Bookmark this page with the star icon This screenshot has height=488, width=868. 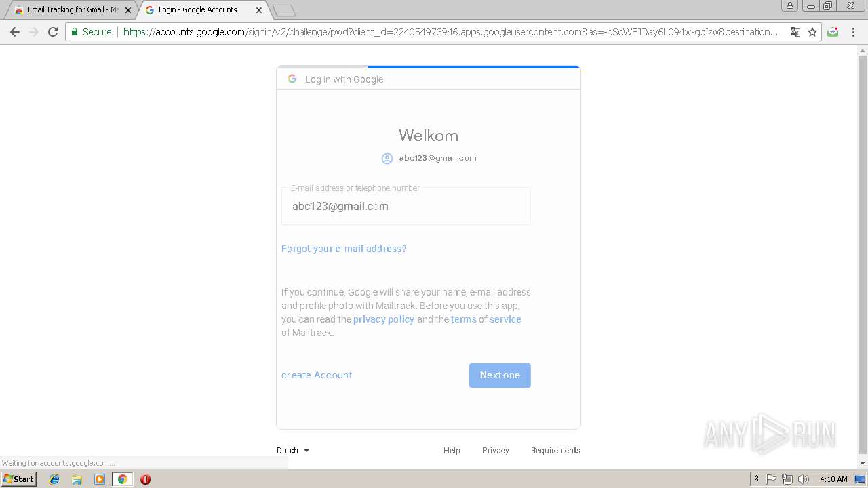pyautogui.click(x=812, y=32)
